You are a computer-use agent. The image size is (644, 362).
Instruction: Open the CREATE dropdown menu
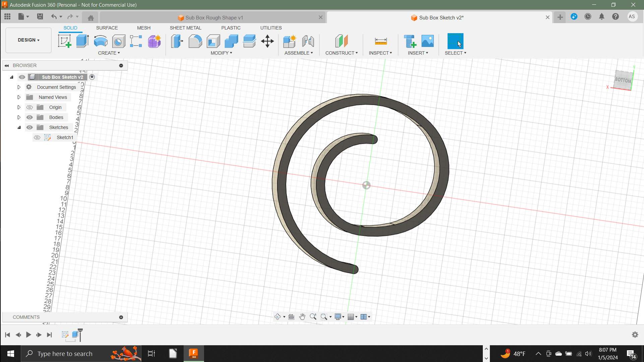pos(109,53)
